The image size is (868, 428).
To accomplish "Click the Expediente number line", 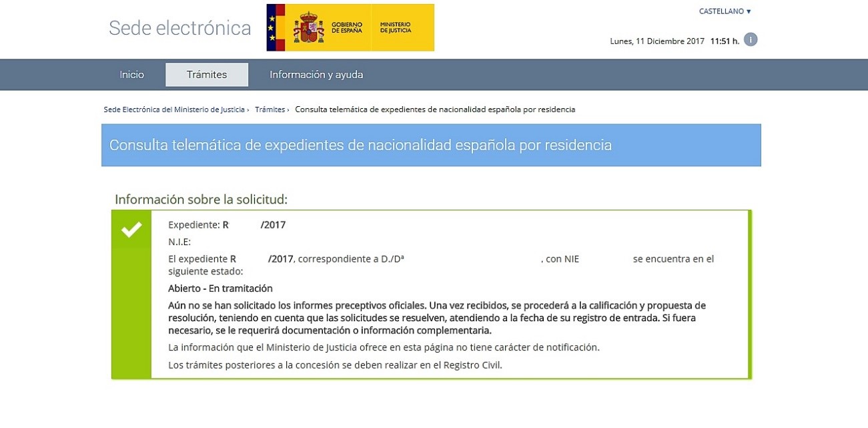I will pyautogui.click(x=227, y=225).
